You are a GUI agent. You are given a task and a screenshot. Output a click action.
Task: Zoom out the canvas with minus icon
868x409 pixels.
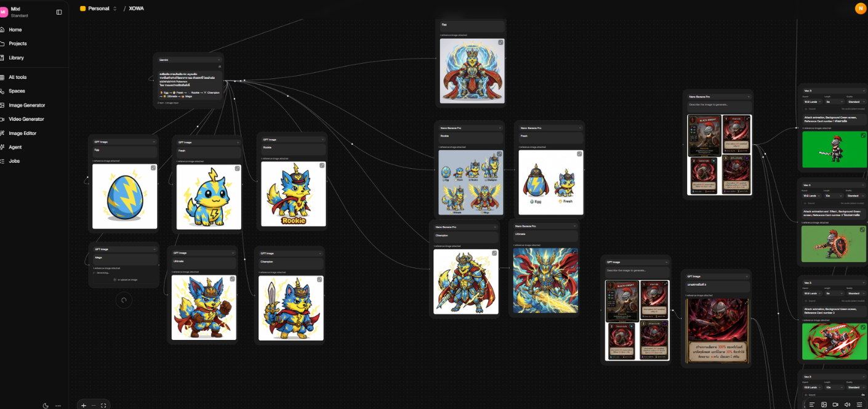tap(94, 405)
